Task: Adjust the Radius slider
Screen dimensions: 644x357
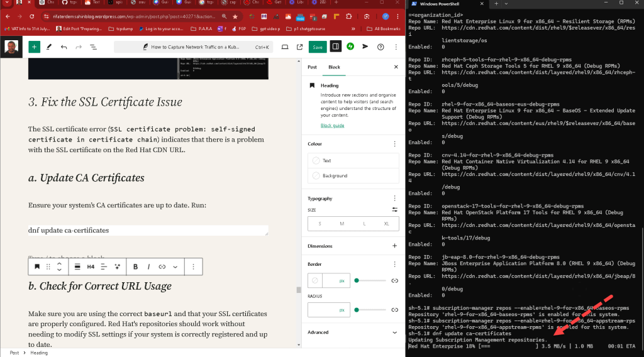Action: pyautogui.click(x=371, y=310)
